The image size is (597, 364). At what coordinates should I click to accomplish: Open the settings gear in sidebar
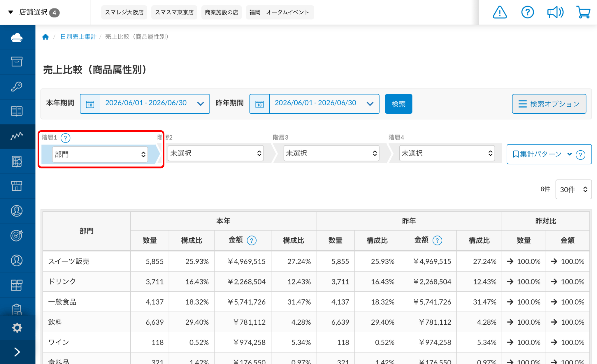point(17,328)
